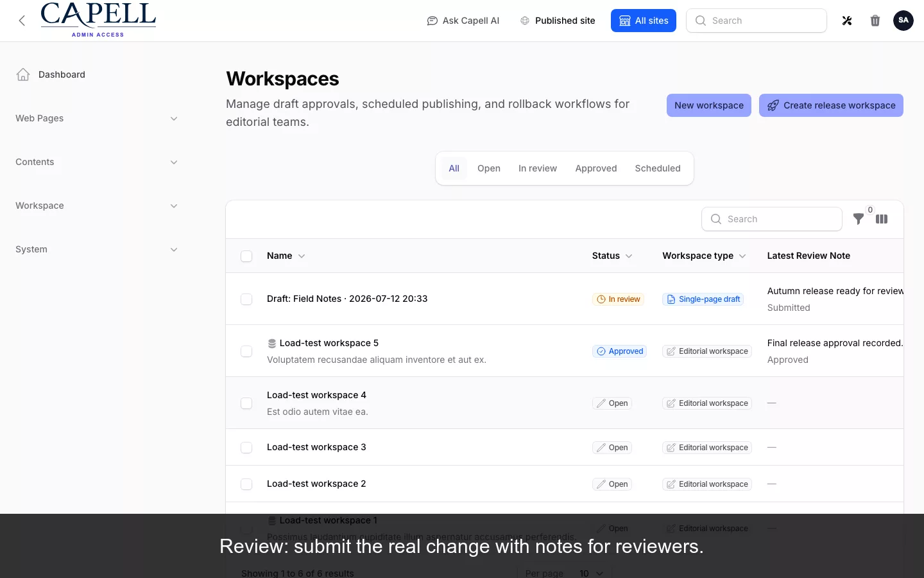Tick the select-all rows checkbox
The height and width of the screenshot is (578, 924).
click(246, 256)
